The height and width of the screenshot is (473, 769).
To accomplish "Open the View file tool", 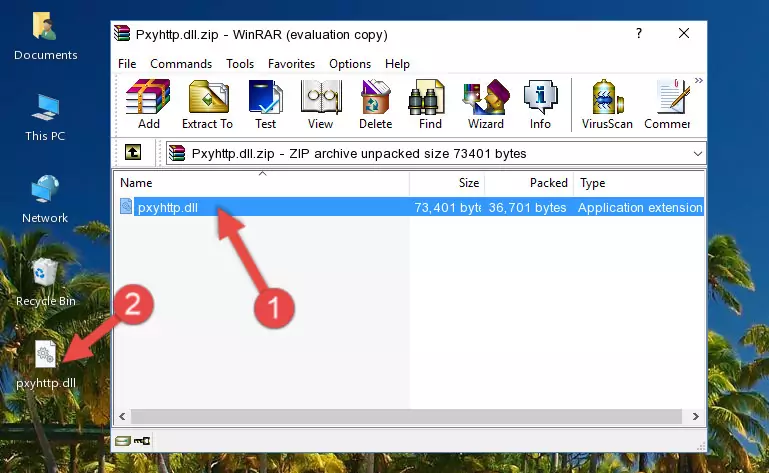I will (x=321, y=105).
